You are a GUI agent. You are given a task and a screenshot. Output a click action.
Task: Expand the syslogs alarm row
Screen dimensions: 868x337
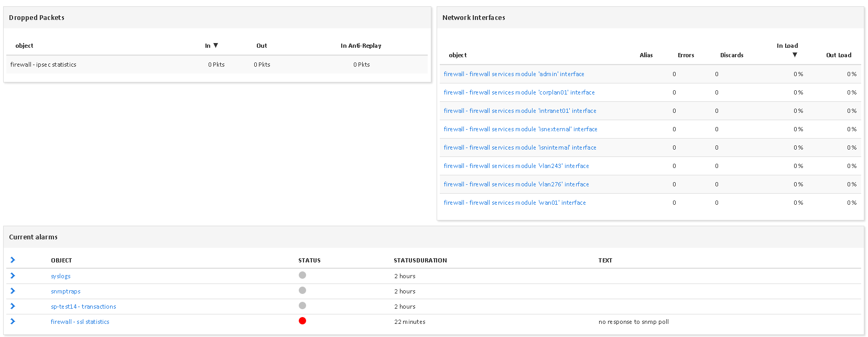click(13, 276)
